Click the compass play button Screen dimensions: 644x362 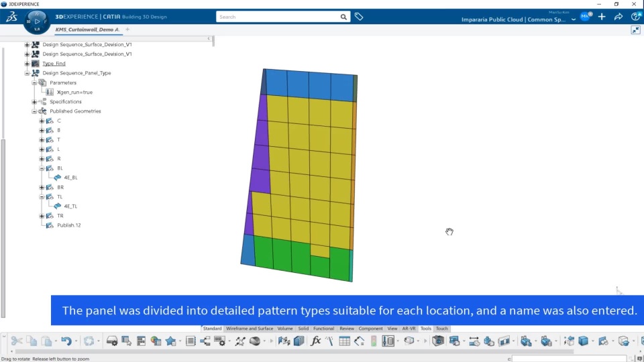coord(37,21)
